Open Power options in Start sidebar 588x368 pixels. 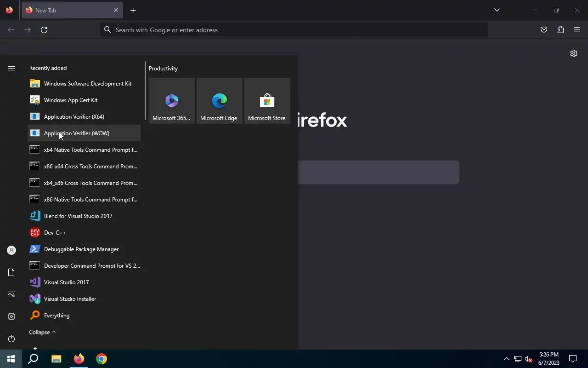(x=11, y=339)
